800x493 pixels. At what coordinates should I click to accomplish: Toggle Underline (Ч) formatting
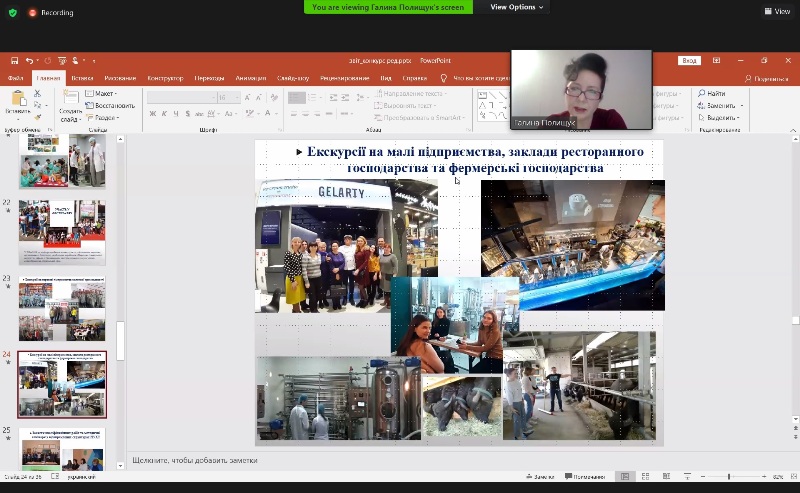176,114
